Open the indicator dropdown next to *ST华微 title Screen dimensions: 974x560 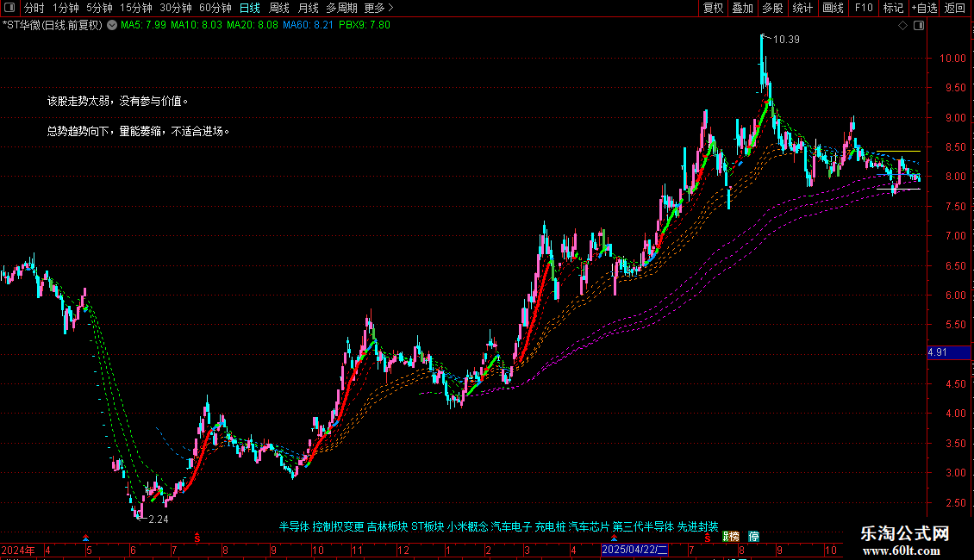(x=112, y=26)
